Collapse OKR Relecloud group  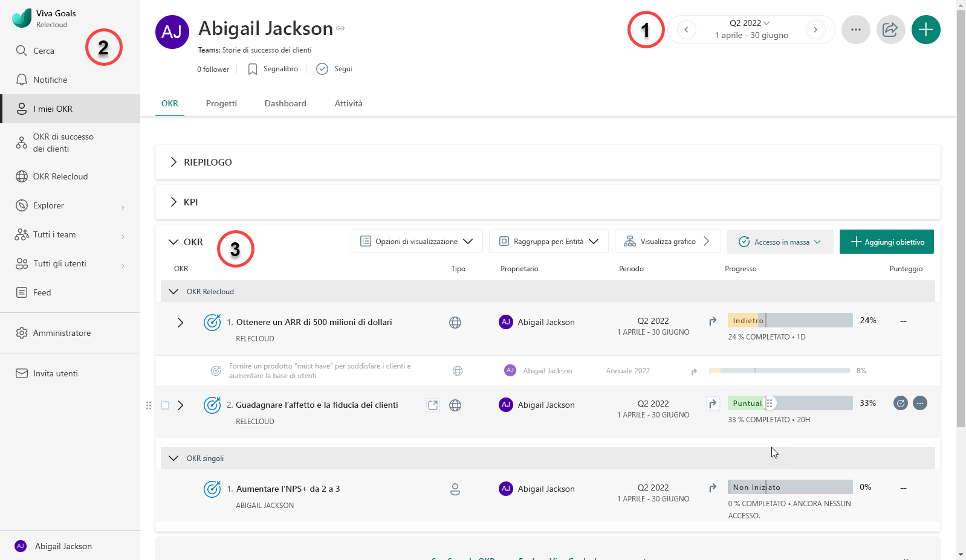173,292
